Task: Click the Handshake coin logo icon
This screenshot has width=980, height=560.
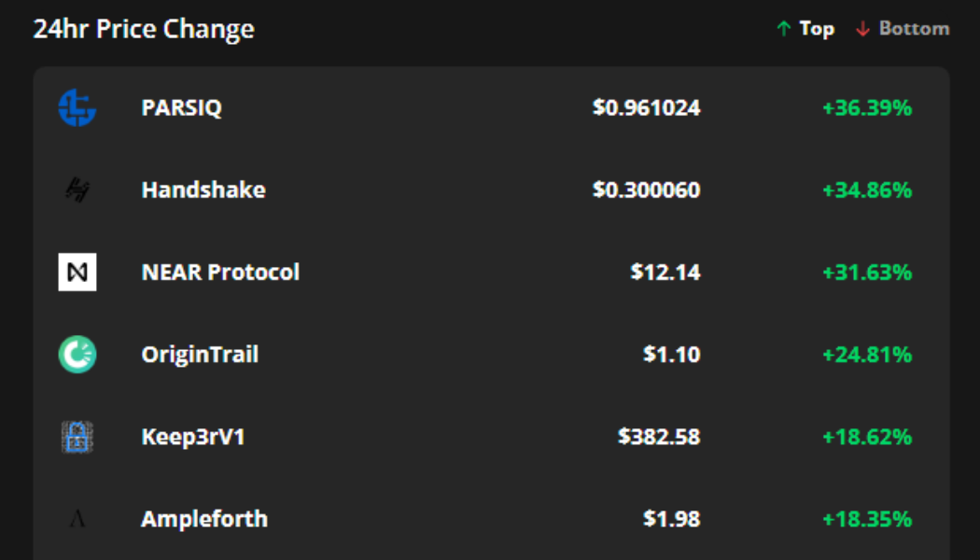Action: tap(77, 190)
